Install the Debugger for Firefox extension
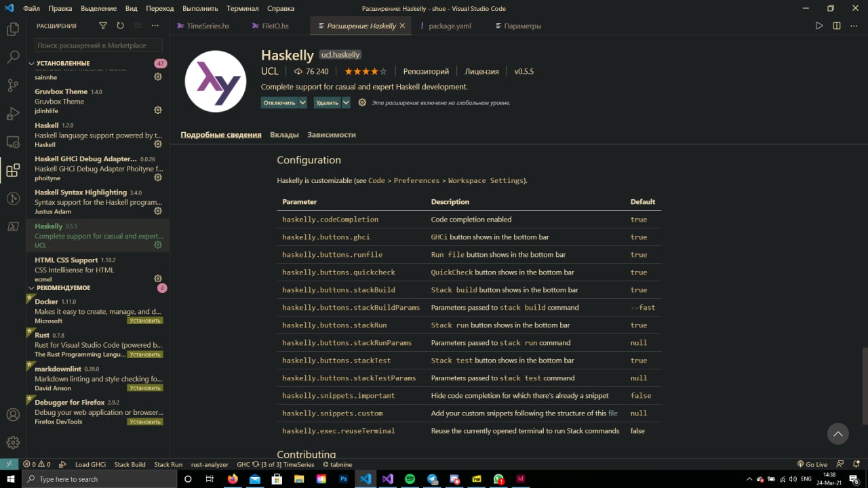 click(144, 422)
